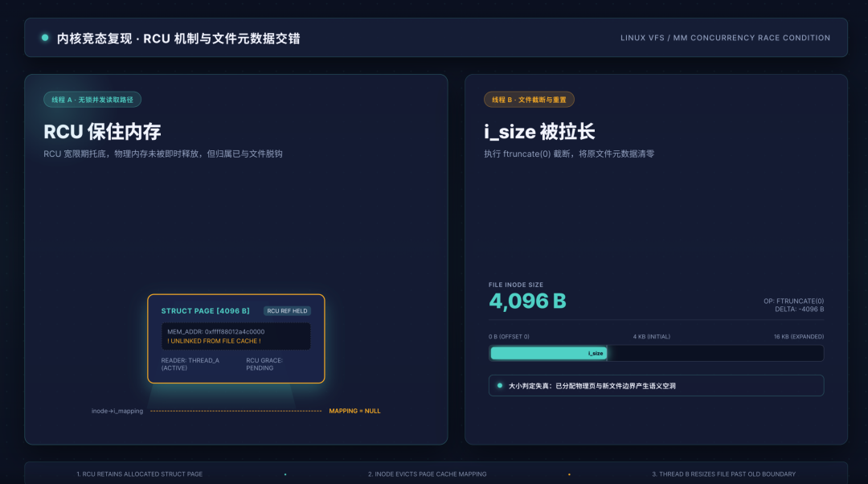
Task: Click step '2. INODE EVICTS PAGE CACHE MAPPING'
Action: [428, 474]
